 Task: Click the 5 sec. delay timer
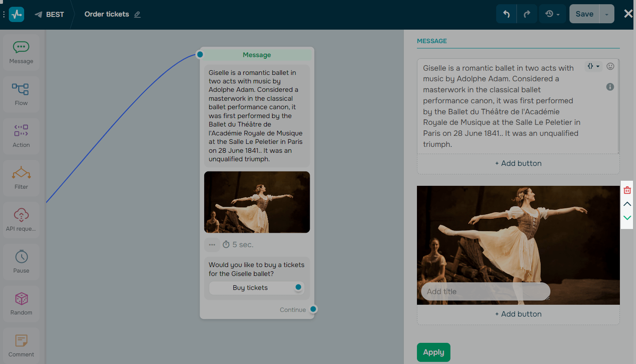coord(238,245)
